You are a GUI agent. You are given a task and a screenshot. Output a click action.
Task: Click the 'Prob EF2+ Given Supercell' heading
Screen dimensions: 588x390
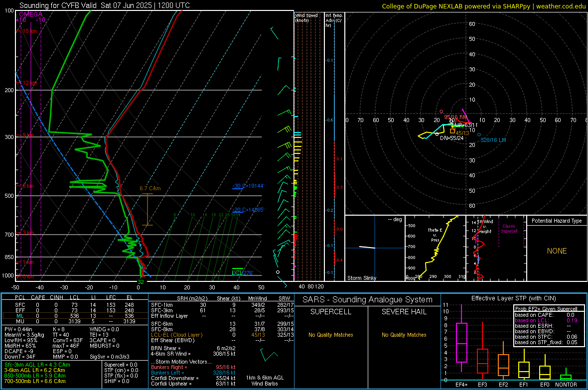click(546, 309)
